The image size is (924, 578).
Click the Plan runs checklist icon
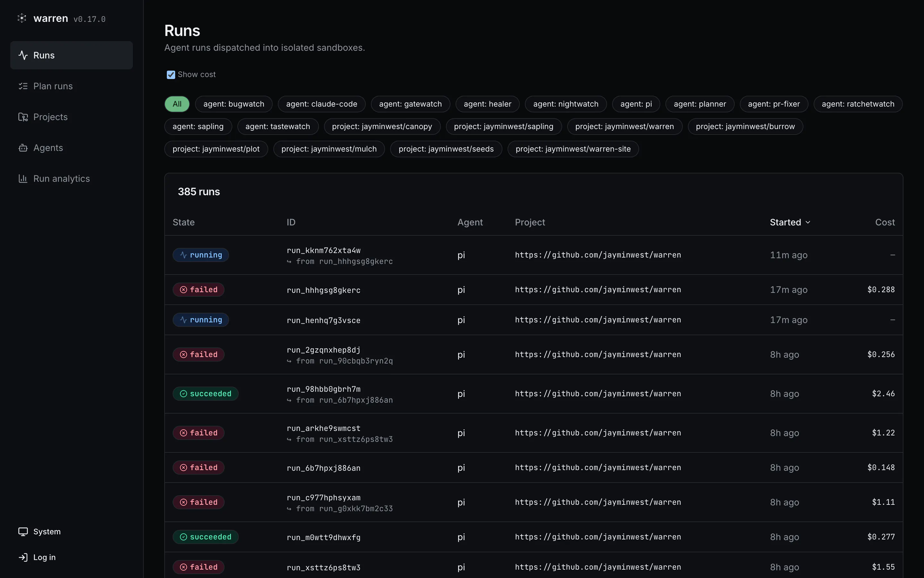click(23, 86)
